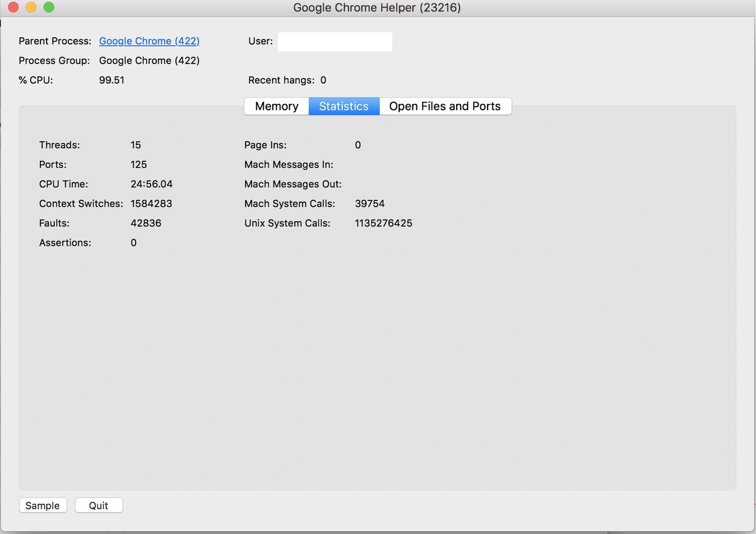
Task: Switch to the Memory tab
Action: click(x=277, y=107)
